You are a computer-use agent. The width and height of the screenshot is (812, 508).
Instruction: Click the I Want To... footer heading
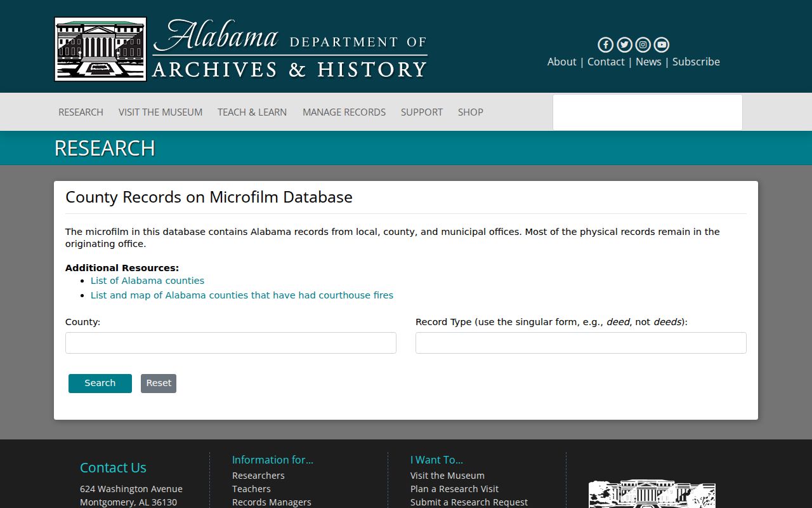pyautogui.click(x=436, y=460)
